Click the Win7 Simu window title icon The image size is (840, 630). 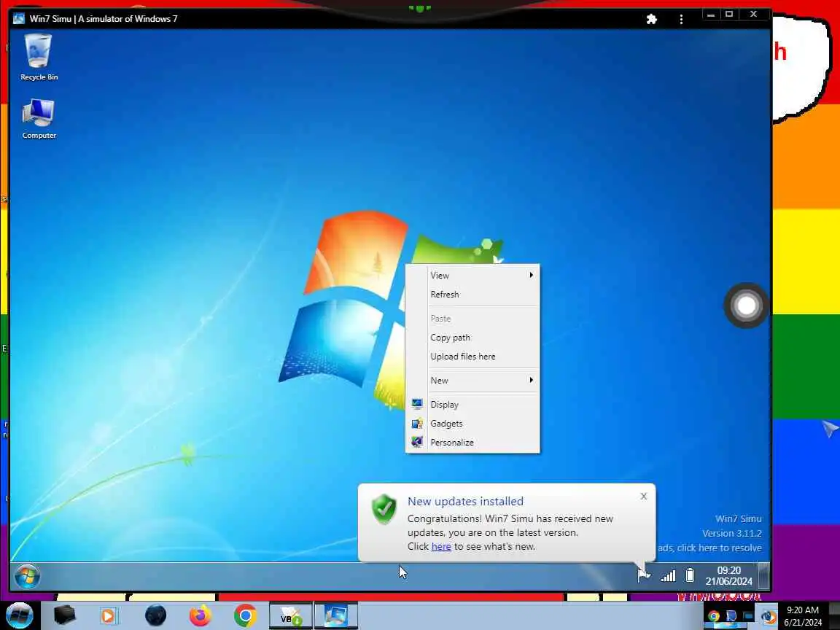coord(19,19)
